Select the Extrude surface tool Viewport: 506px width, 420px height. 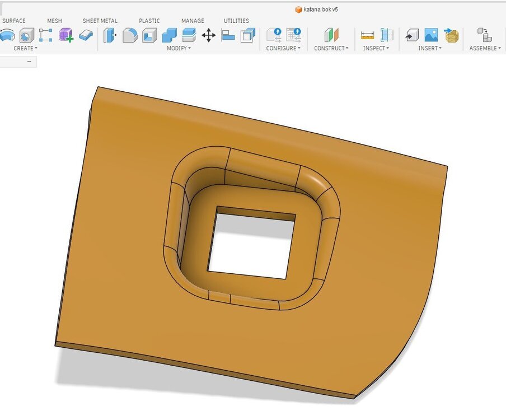(7, 35)
